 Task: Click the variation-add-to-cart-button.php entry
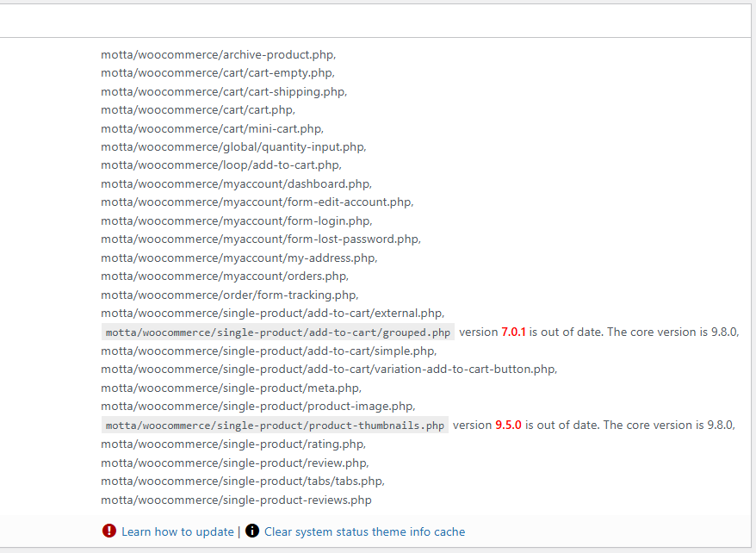click(329, 370)
